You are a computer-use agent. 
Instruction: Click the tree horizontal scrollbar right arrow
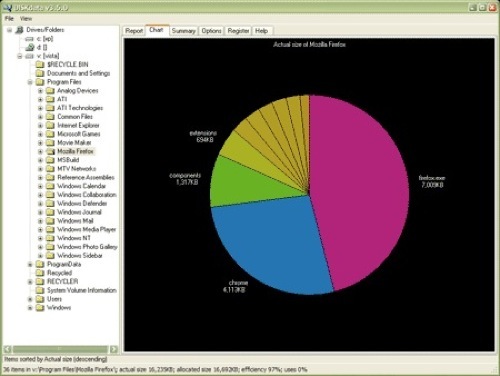[114, 349]
